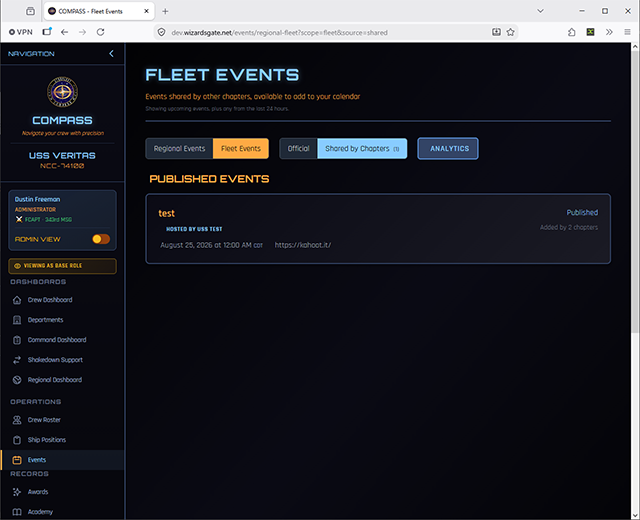Go to Departments link

coord(45,320)
